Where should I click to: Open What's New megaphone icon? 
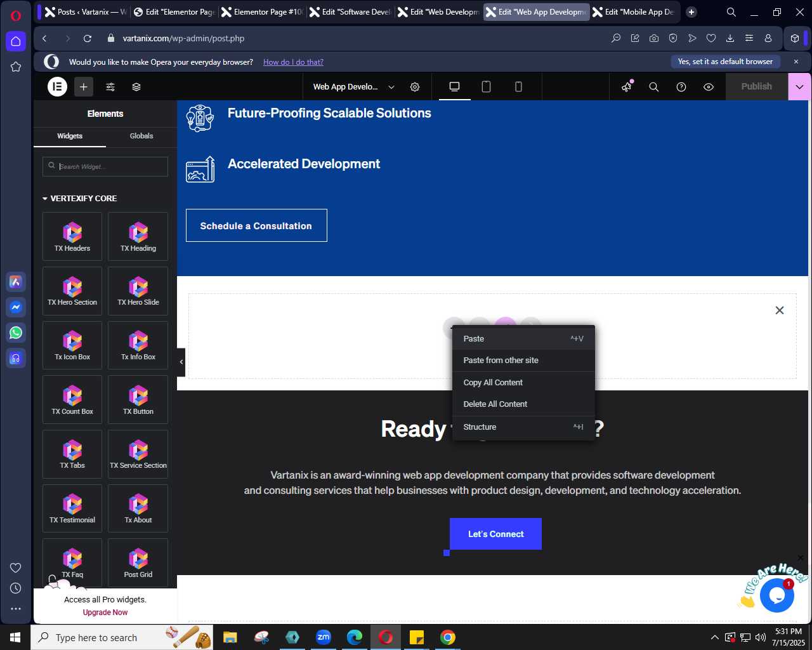coord(627,87)
